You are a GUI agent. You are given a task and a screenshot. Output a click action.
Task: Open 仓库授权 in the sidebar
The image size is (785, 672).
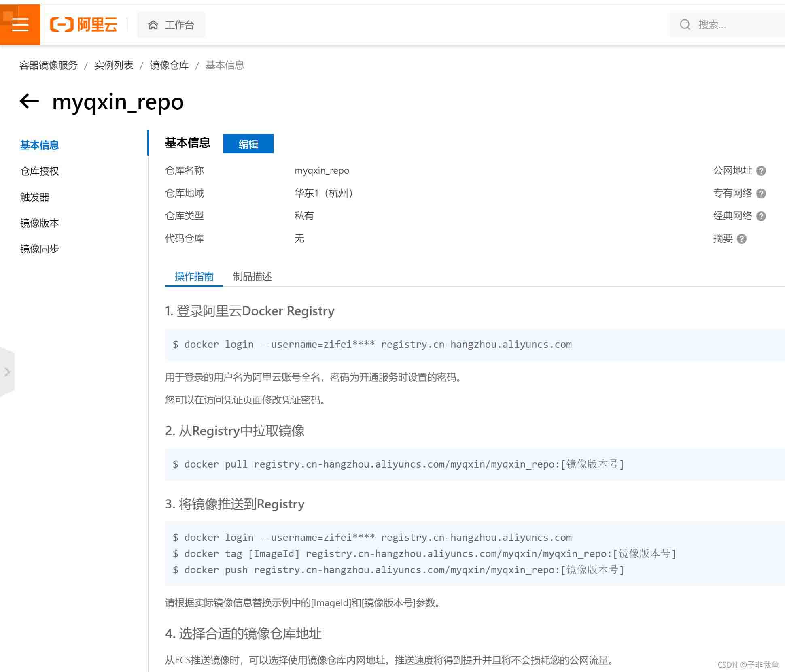40,171
